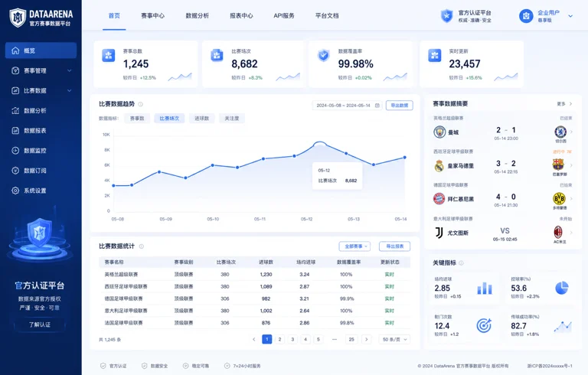Screen dimensions: 588x375
Task: Click the 导出数据 button
Action: point(400,106)
